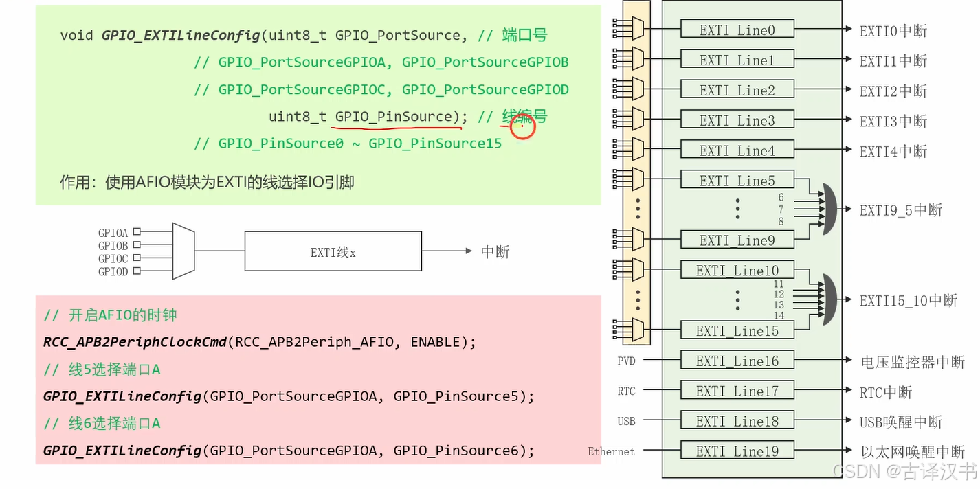Click the EXTI_Line2 box
The height and width of the screenshot is (489, 980).
737,89
